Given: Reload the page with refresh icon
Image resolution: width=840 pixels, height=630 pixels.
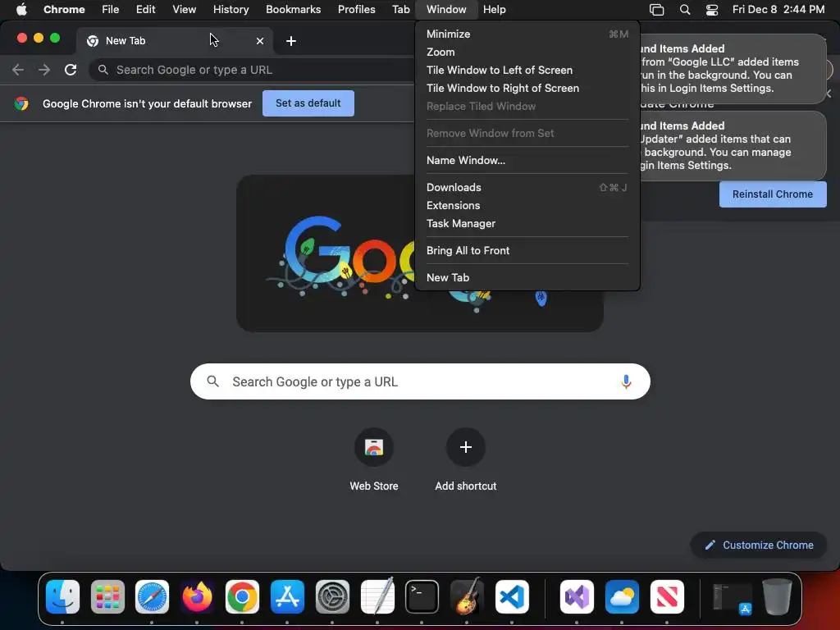Looking at the screenshot, I should coord(71,70).
